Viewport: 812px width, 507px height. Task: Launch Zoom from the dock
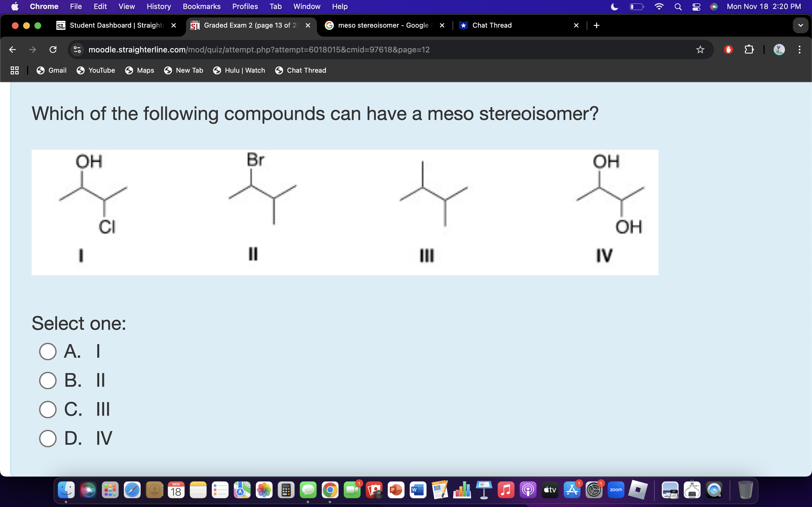tap(616, 490)
